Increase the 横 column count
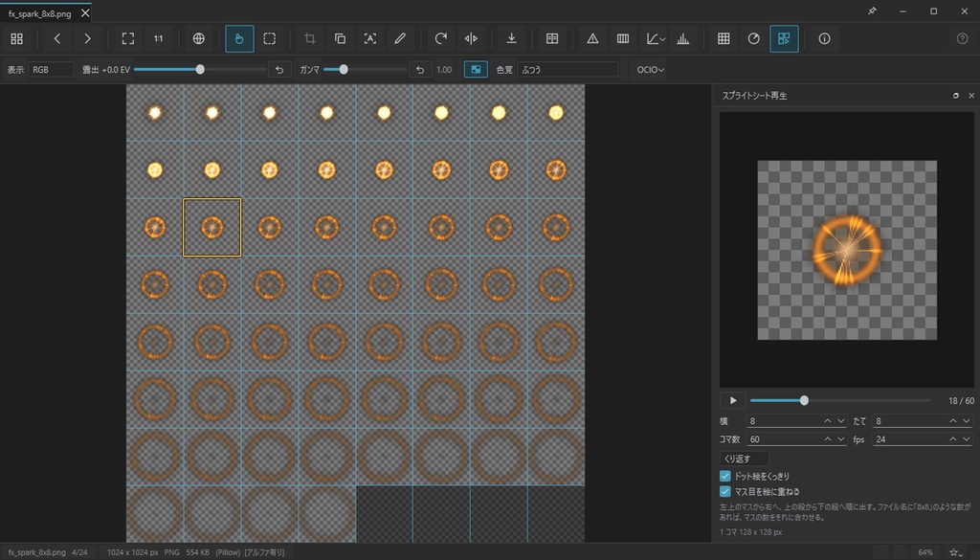This screenshot has height=560, width=980. 828,421
